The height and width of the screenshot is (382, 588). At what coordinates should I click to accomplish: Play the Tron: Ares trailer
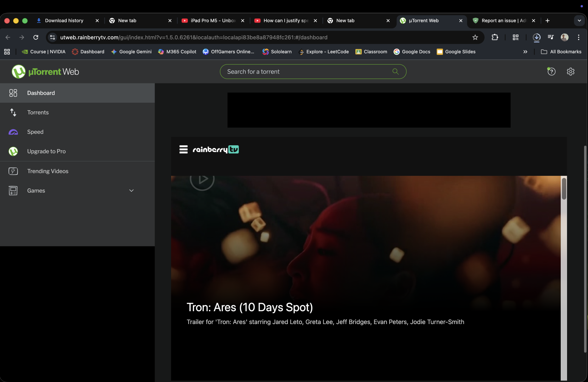pos(202,179)
